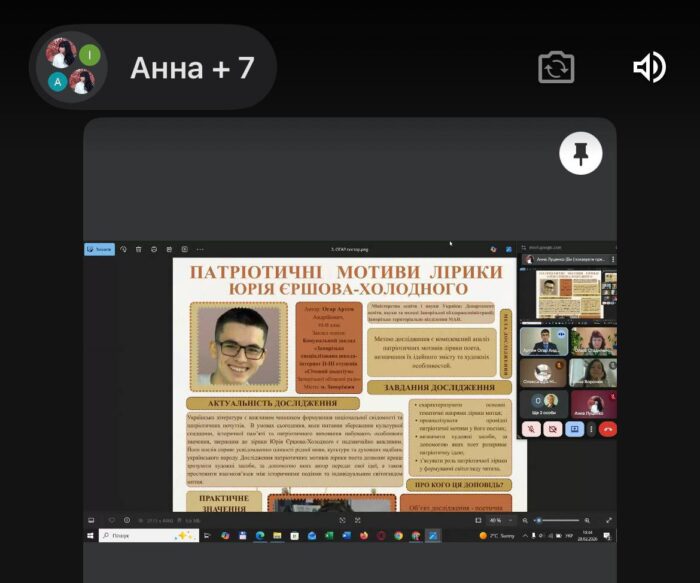This screenshot has width=700, height=583.
Task: Click the red end call button
Action: click(608, 429)
